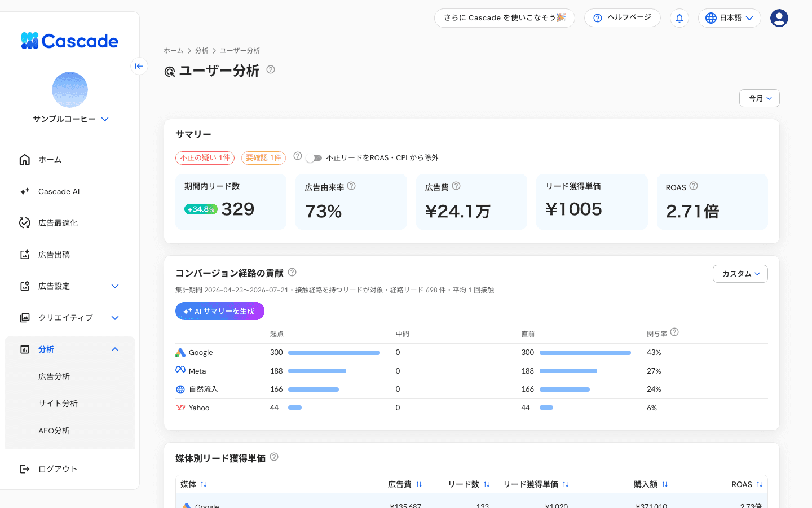Open notifications bell icon
Screen dimensions: 812x508
679,18
